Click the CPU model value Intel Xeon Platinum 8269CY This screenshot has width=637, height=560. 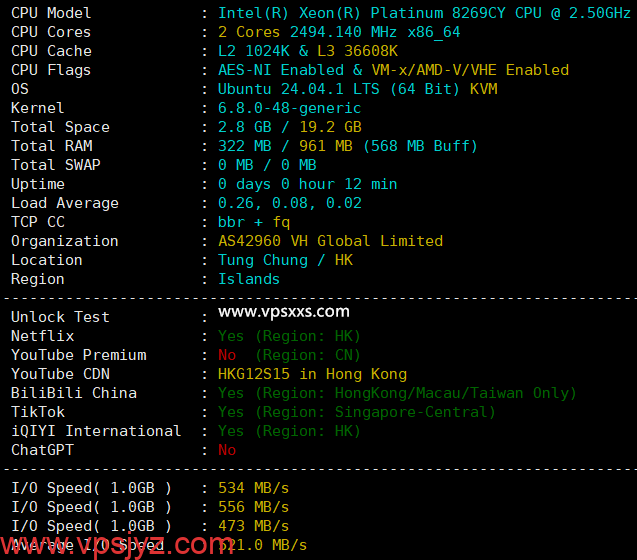[x=424, y=13]
